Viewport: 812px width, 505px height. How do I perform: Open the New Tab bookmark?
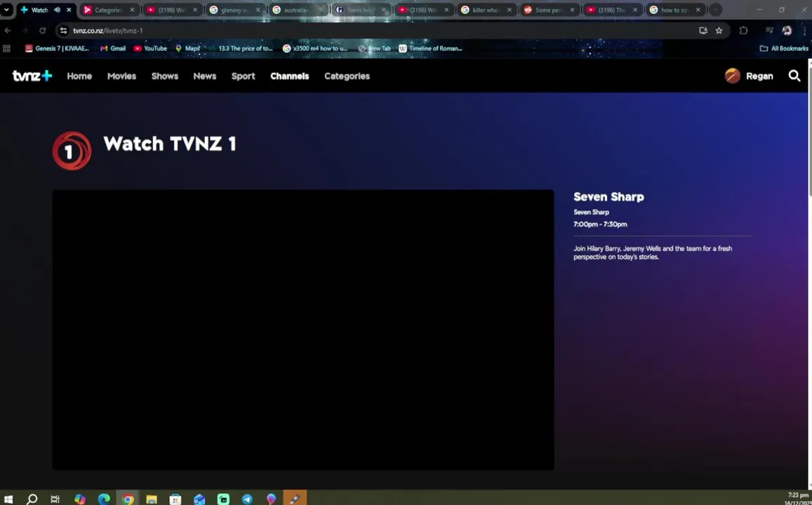click(x=375, y=48)
